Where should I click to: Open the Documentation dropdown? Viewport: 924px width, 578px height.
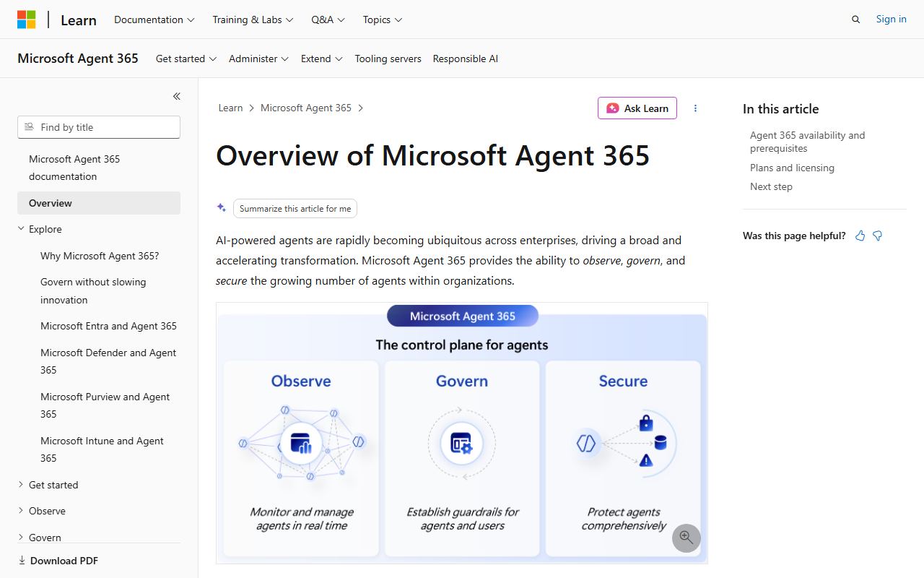(154, 20)
